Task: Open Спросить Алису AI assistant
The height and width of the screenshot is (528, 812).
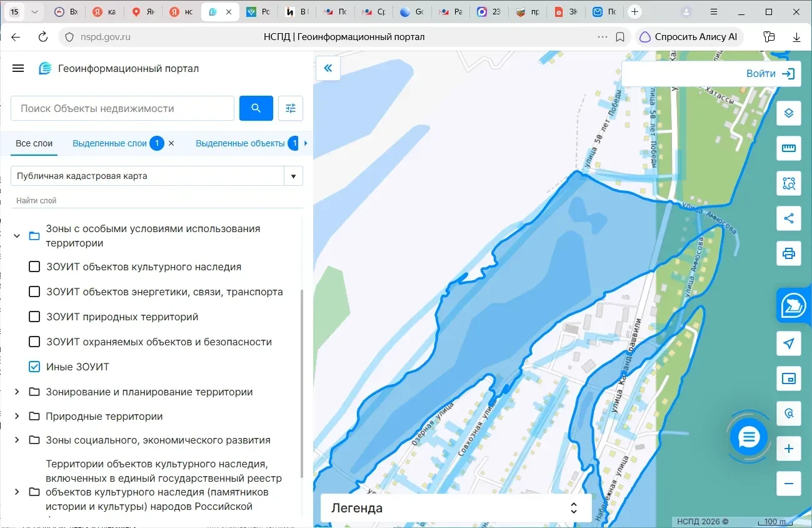Action: point(688,37)
